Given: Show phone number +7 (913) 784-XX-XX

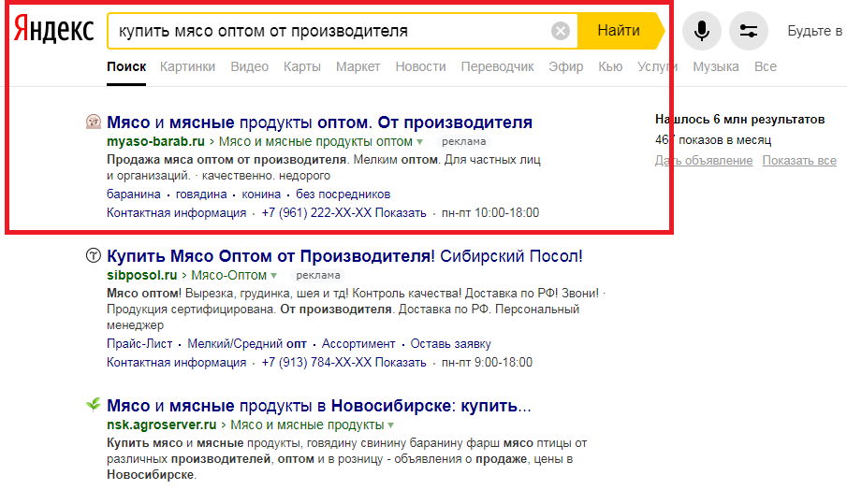Looking at the screenshot, I should point(343,363).
